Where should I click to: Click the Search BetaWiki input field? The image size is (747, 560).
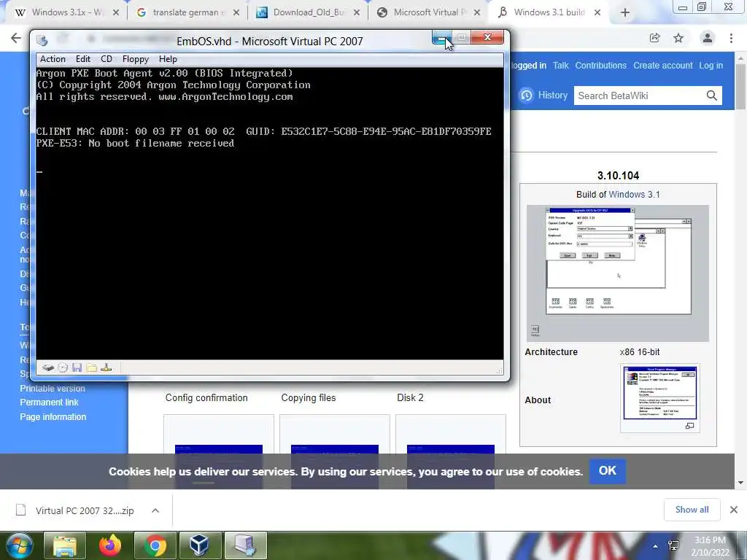click(x=638, y=96)
